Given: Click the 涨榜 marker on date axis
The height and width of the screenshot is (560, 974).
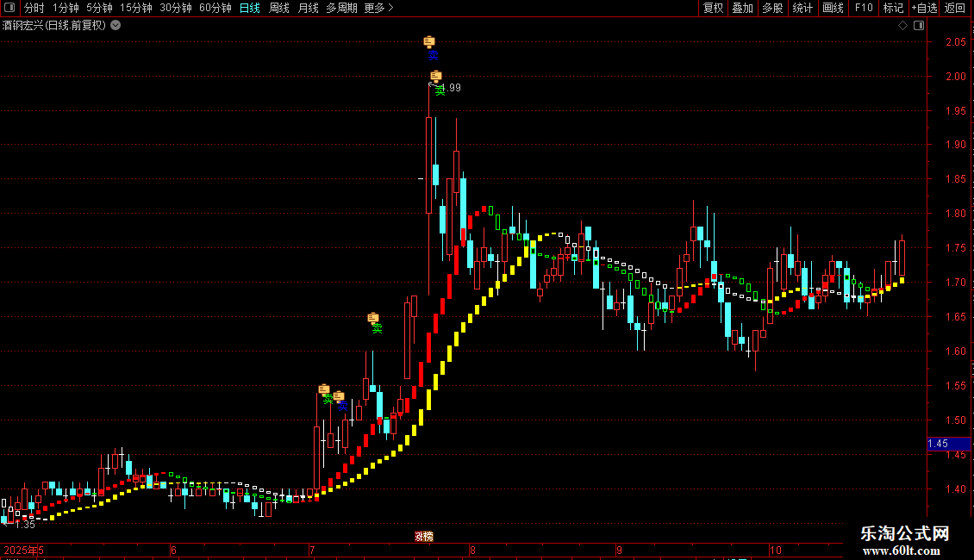Looking at the screenshot, I should (x=424, y=537).
